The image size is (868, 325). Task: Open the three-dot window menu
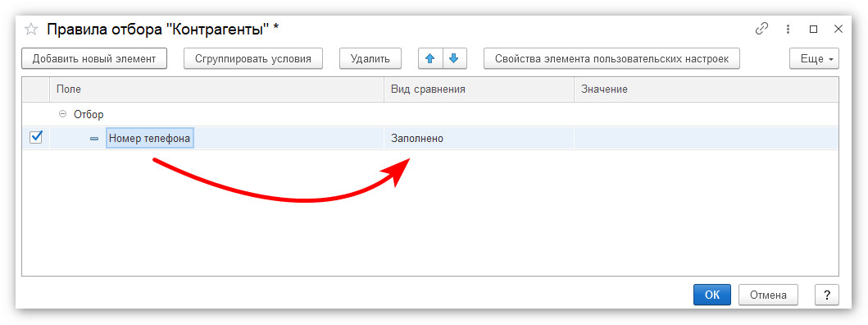click(x=788, y=30)
